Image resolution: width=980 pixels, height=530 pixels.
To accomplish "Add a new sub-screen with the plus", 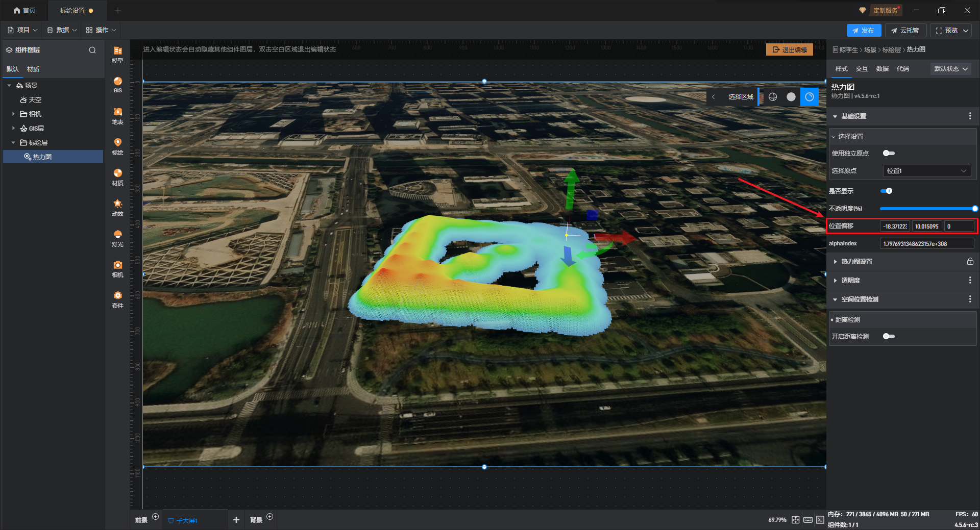I will (236, 520).
